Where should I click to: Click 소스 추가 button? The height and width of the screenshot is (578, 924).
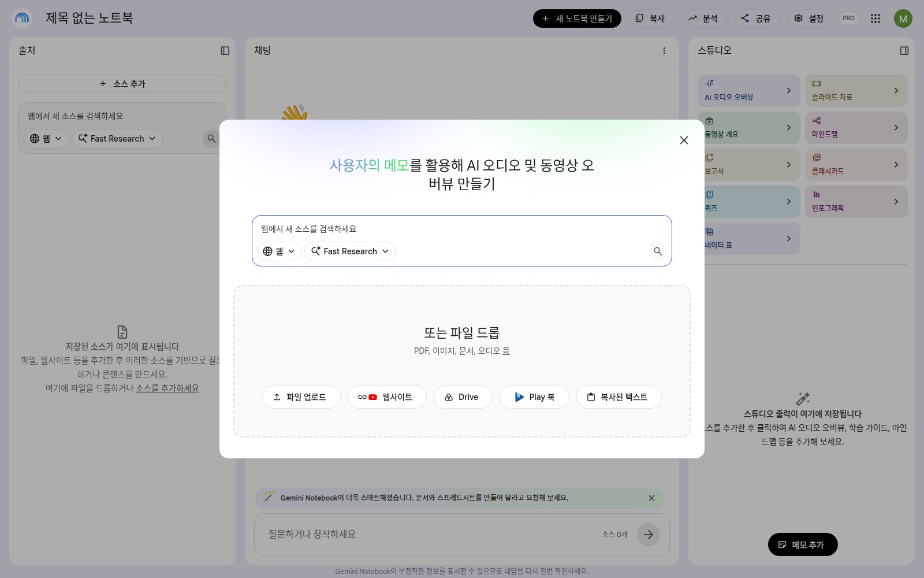[122, 84]
